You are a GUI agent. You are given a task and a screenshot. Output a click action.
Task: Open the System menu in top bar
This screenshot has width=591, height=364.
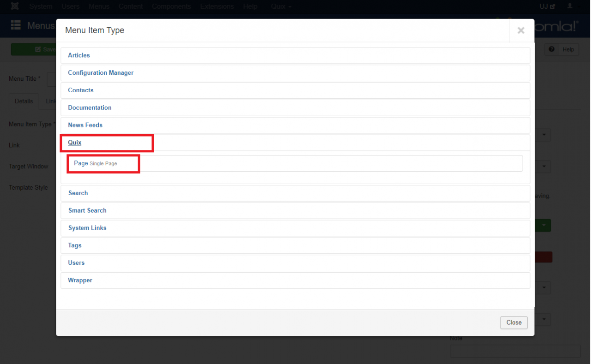point(41,6)
